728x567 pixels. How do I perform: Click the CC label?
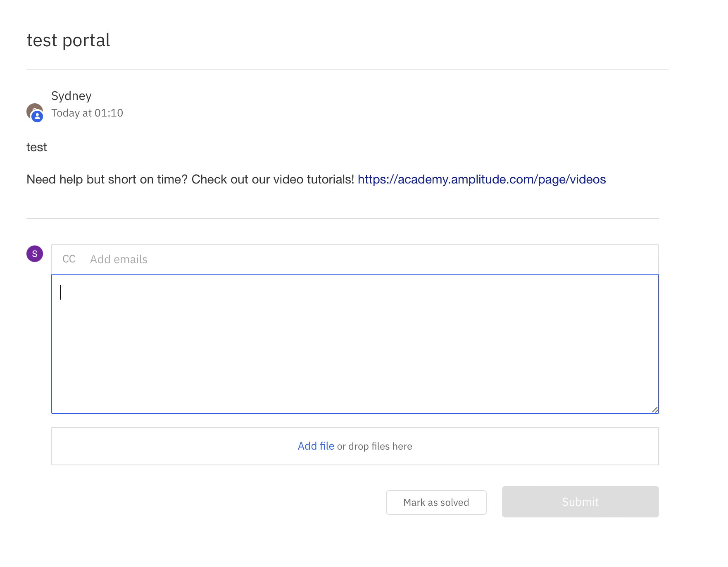click(69, 259)
